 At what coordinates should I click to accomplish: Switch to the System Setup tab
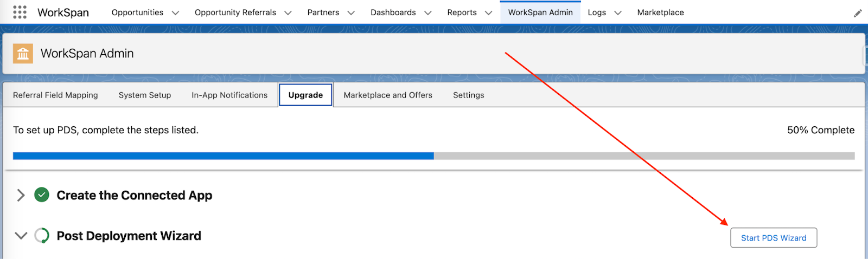pyautogui.click(x=145, y=95)
